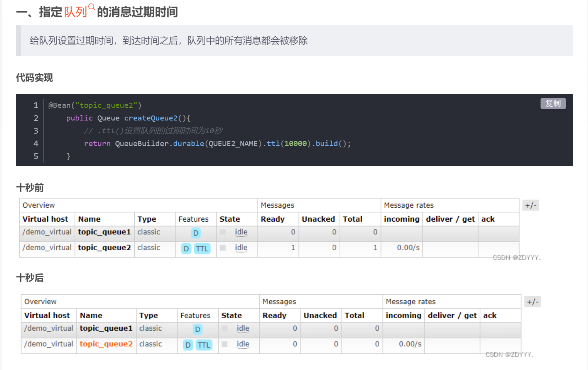The height and width of the screenshot is (370, 588).
Task: Open topic_queue1 in the second queue table
Action: 106,328
